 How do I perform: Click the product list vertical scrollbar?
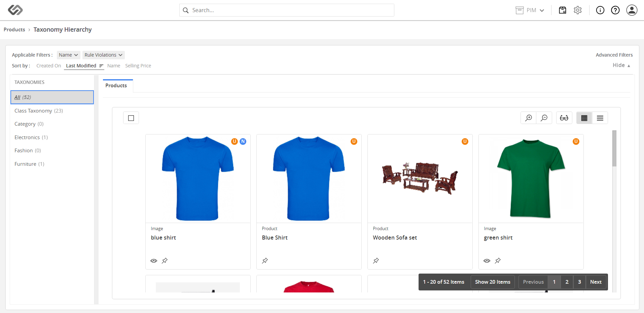(x=614, y=148)
